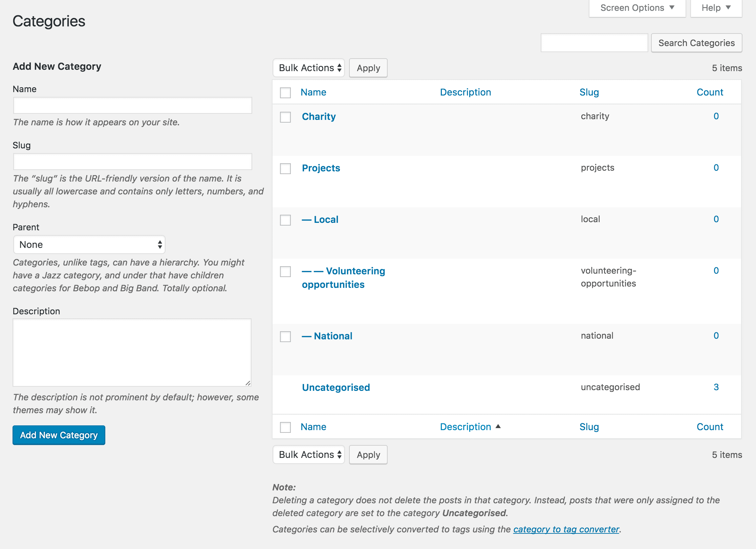Sort the table by Count column

[710, 92]
